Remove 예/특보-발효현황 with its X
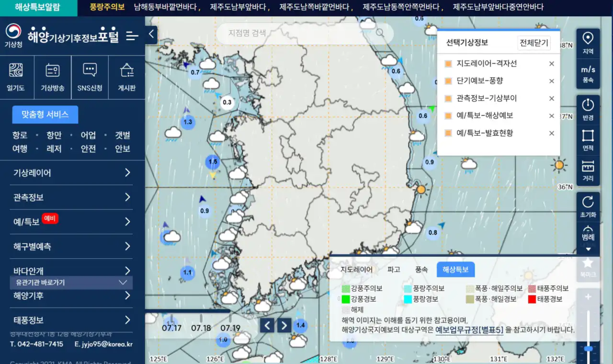Viewport: 613px width, 364px height. click(x=551, y=133)
